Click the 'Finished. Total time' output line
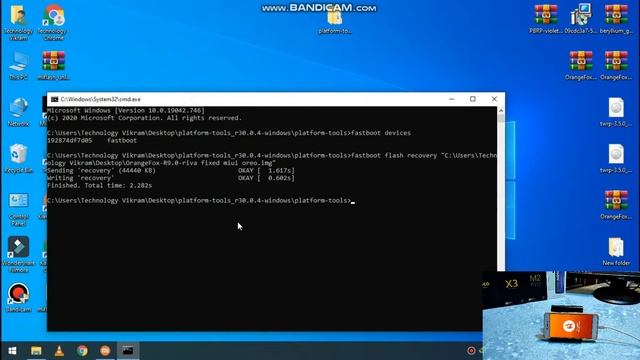 99,185
